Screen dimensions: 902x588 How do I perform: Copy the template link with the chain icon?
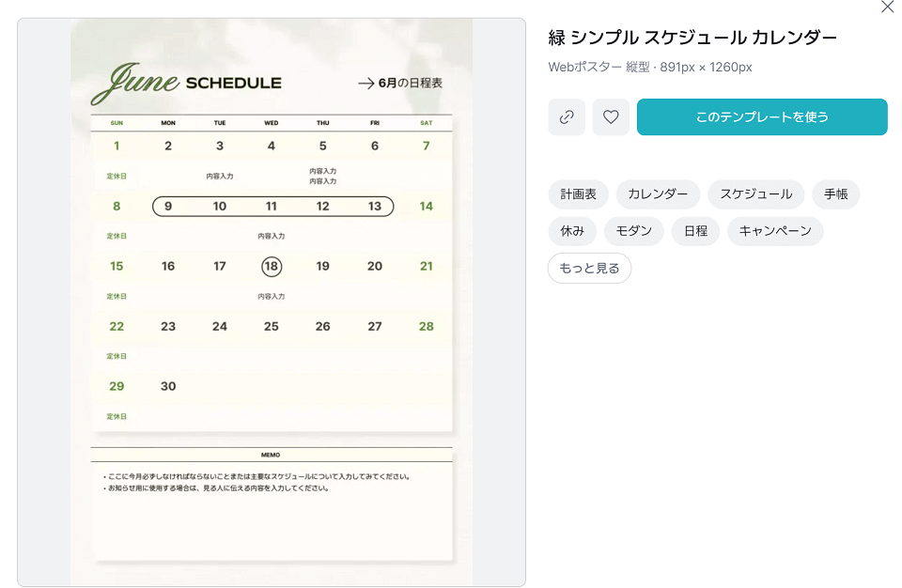point(567,117)
